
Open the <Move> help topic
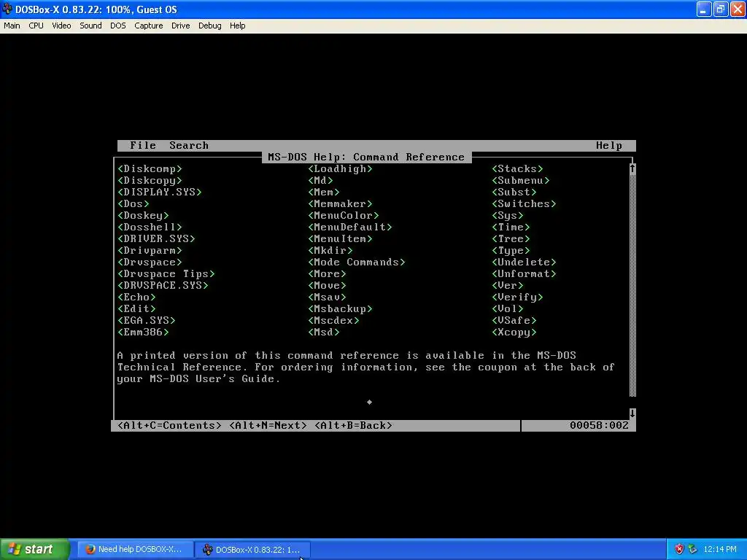[x=328, y=285]
